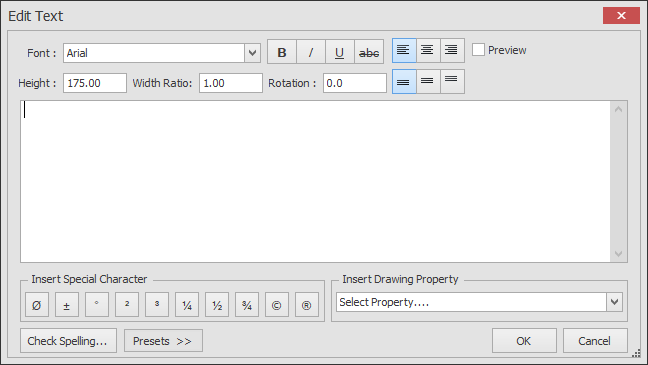Click the Height input field
The width and height of the screenshot is (648, 365).
click(95, 83)
